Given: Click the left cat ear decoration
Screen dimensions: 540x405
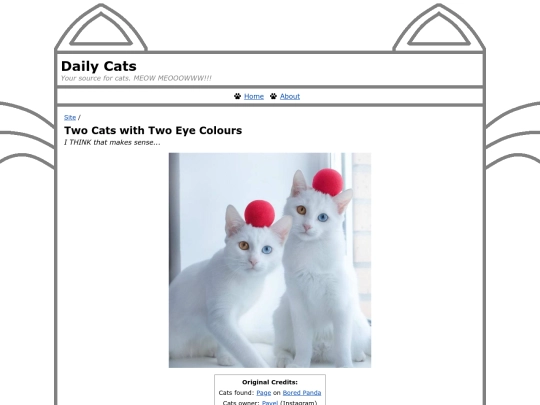Looking at the screenshot, I should point(101,28).
